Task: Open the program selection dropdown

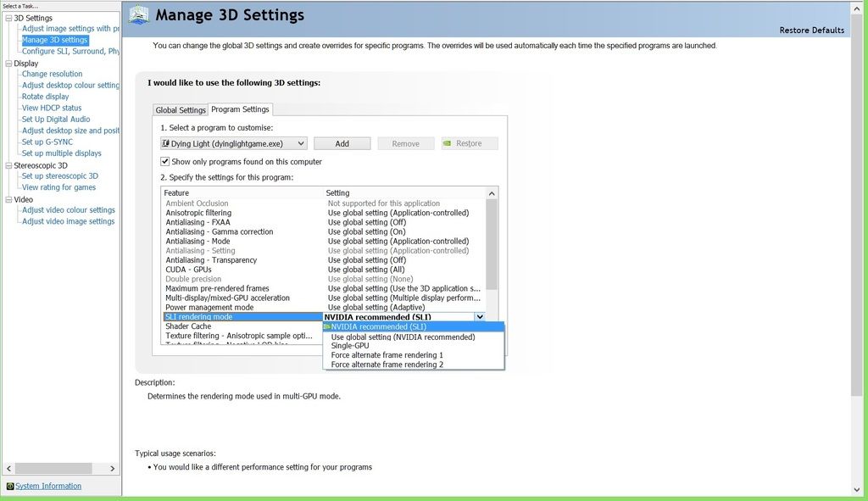Action: (301, 143)
